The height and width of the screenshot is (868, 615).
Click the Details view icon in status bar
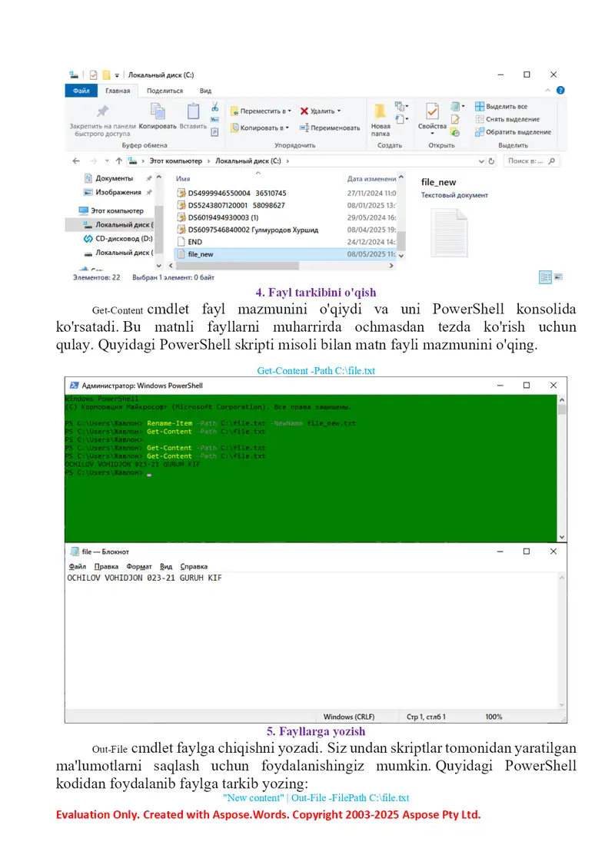click(545, 277)
